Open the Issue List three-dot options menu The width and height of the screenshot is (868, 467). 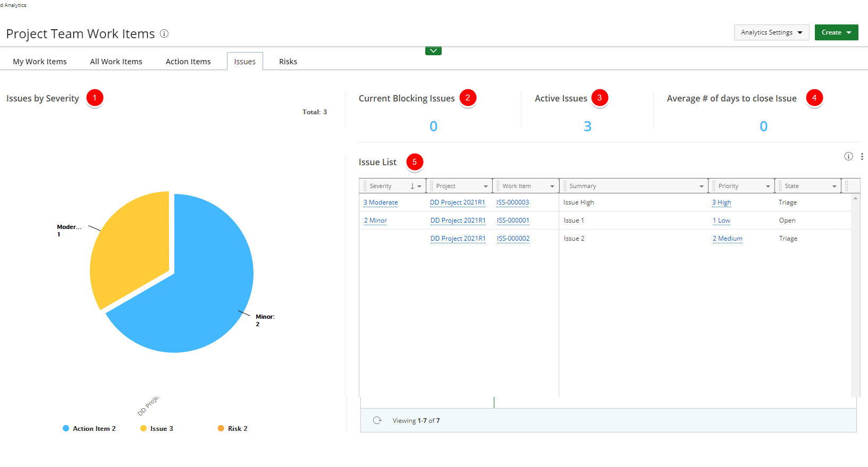click(x=862, y=156)
